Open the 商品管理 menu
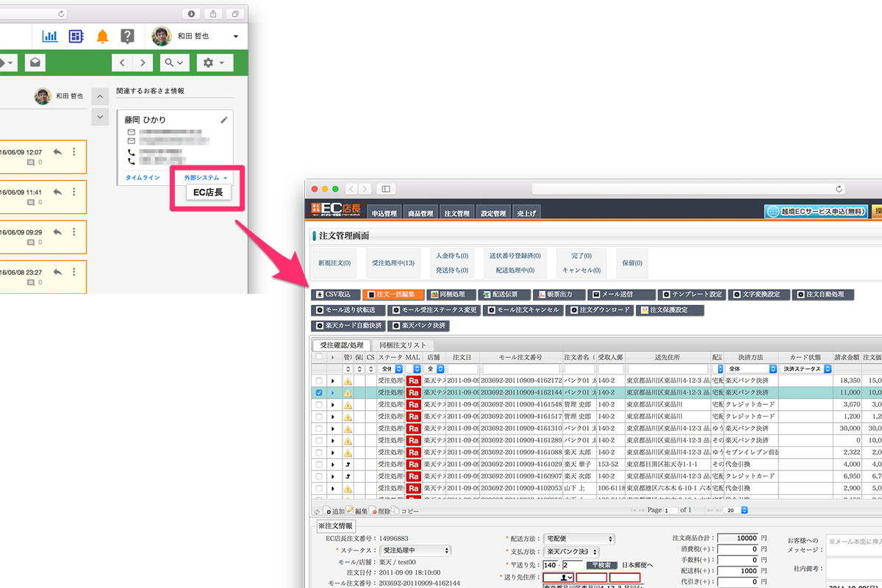This screenshot has height=588, width=882. tap(420, 213)
